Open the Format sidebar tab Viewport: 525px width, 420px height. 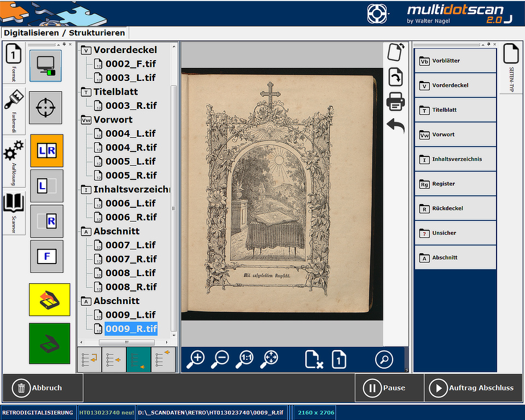(x=14, y=63)
